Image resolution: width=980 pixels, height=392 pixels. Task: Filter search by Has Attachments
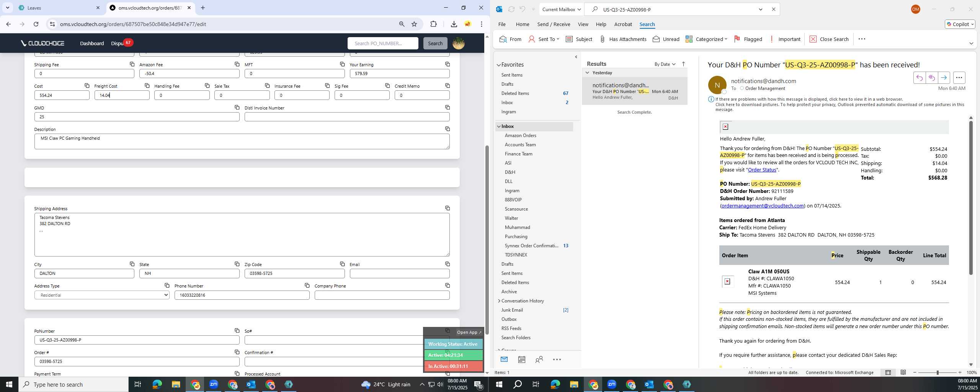tap(623, 39)
